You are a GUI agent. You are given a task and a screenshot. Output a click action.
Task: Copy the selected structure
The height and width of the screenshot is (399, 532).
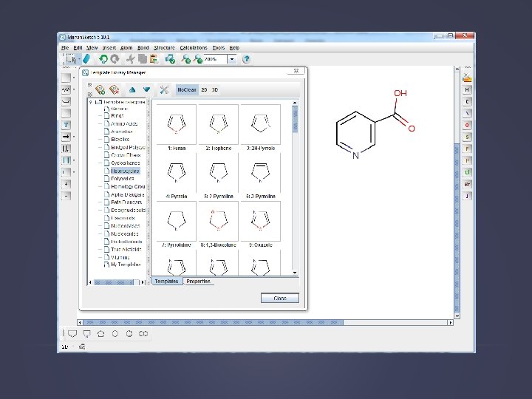(x=142, y=59)
